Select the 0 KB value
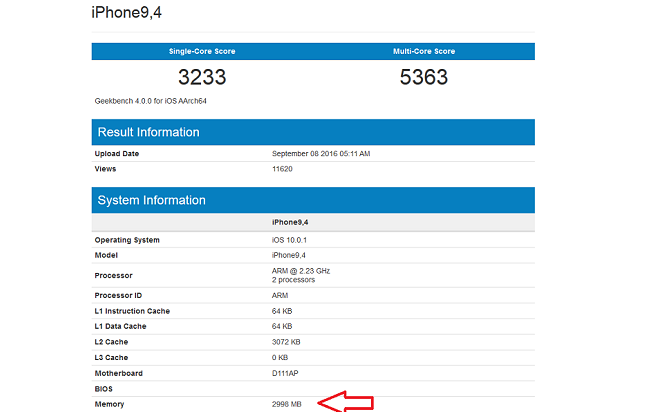Viewport: 650px width, 412px height. (280, 358)
